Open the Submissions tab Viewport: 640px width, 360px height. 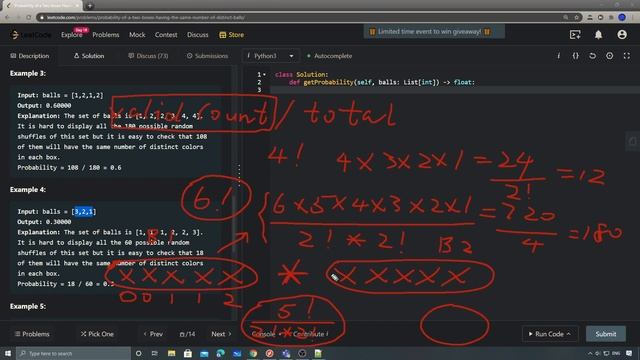pos(207,56)
